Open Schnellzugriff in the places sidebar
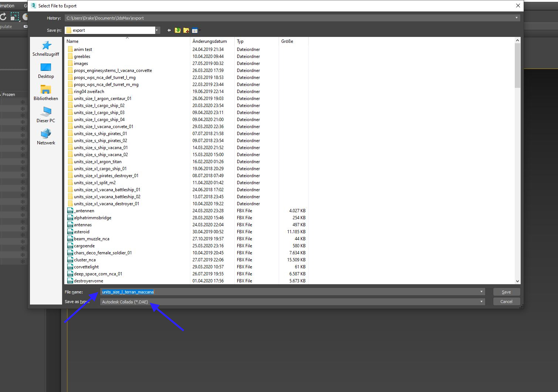Screen dimensions: 558x392 coord(46,49)
